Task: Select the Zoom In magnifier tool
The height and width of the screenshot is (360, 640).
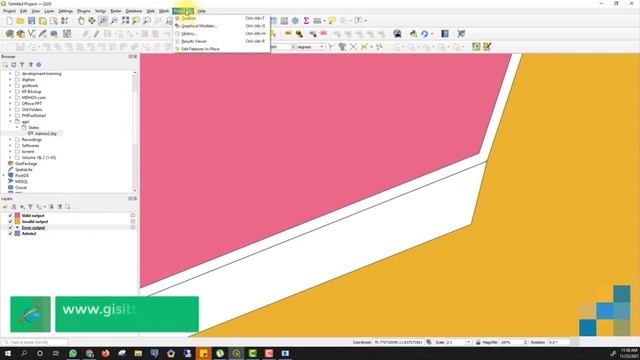Action: [103, 21]
